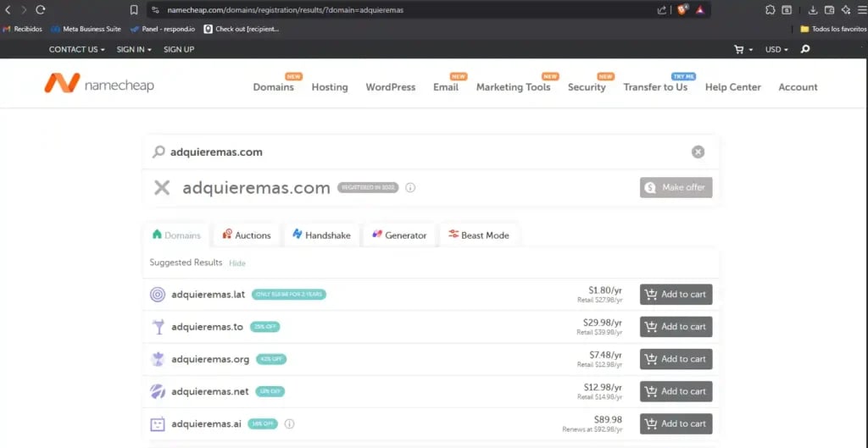Bookmark this page using the bookmark icon
The image size is (868, 448).
pos(133,10)
